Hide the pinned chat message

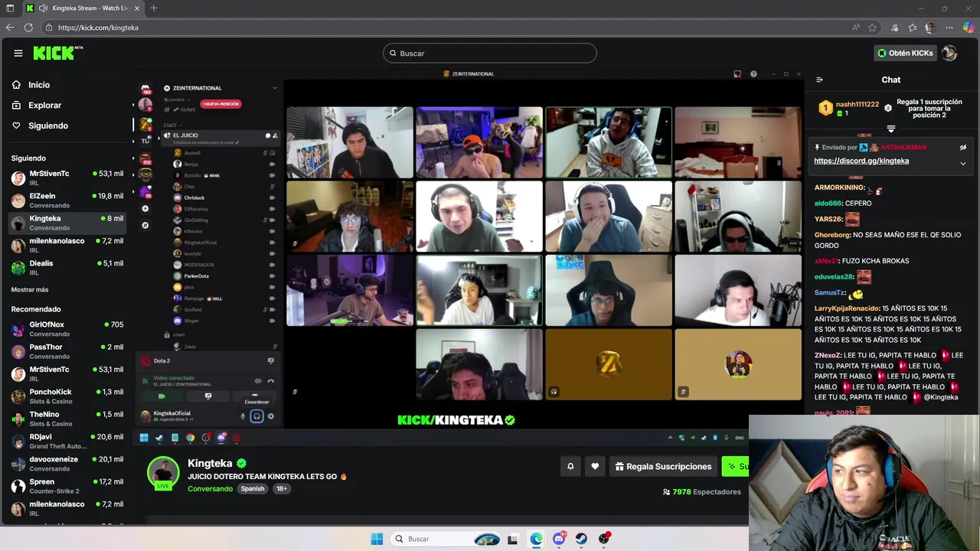[x=962, y=147]
